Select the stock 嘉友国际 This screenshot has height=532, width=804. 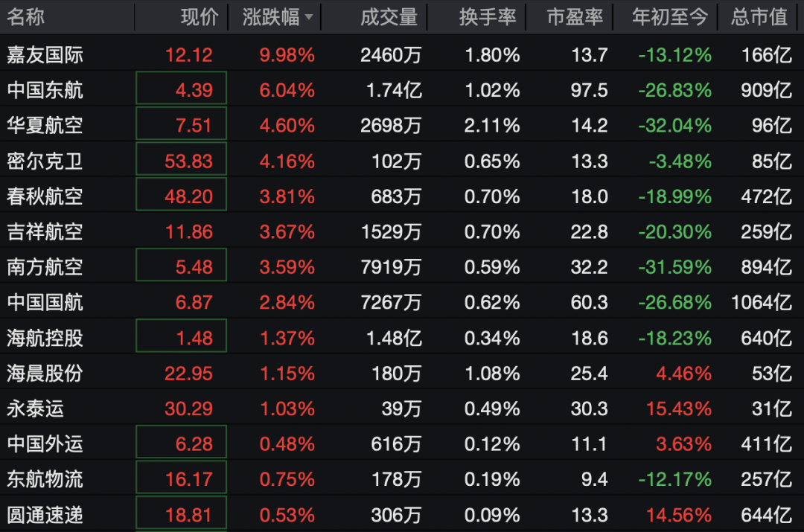pos(45,55)
